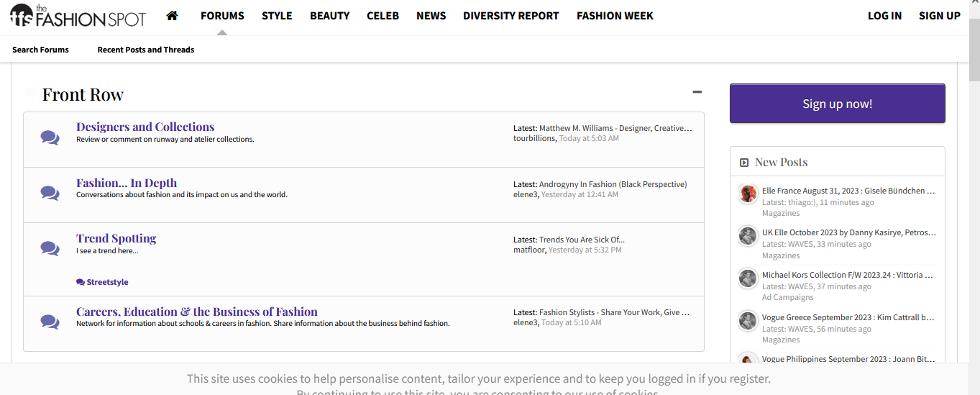Open avatar next to Elle France August 31 post
The width and height of the screenshot is (980, 395).
point(748,194)
